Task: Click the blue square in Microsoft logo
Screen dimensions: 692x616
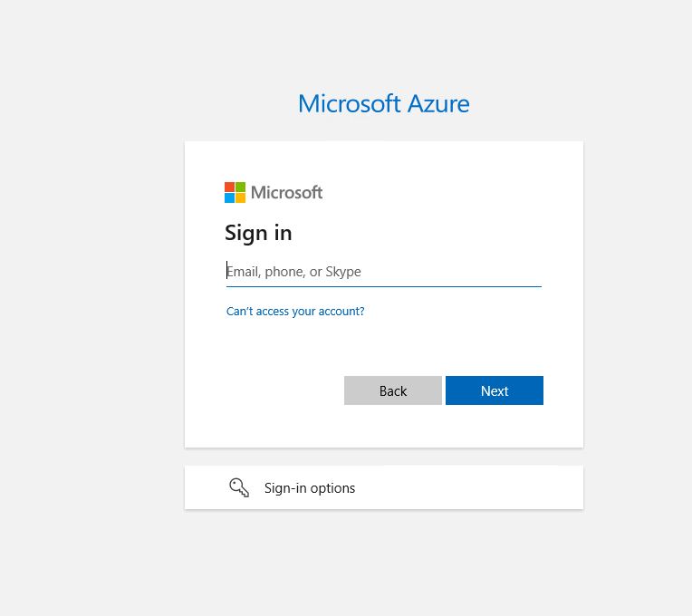Action: click(229, 197)
